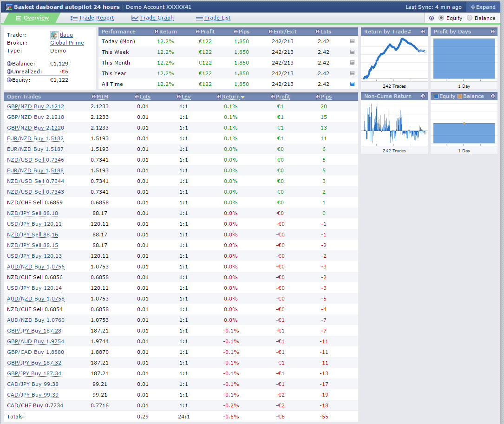This screenshot has height=424, width=504.
Task: Toggle chart period icon for This Month
Action: coord(352,63)
